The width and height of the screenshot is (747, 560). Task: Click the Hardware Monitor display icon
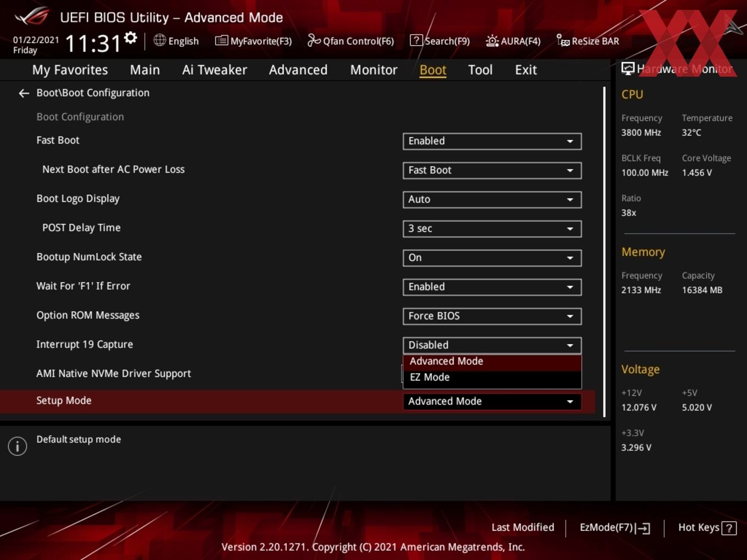pos(628,69)
